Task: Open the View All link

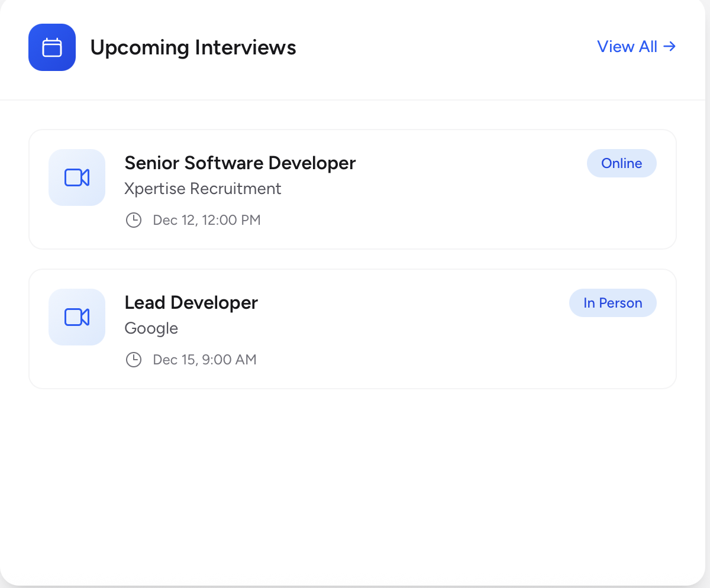Action: click(x=627, y=47)
